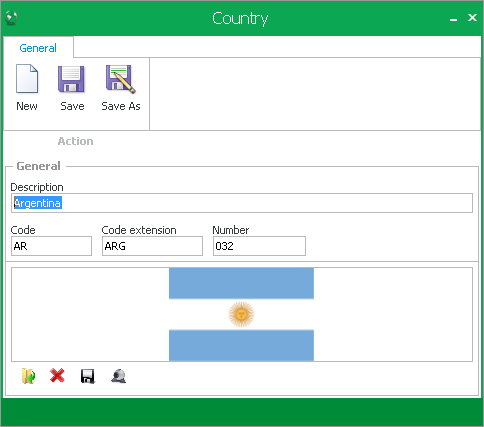Click the green status bar at bottom
Screen dimensions: 484x427
(x=242, y=412)
